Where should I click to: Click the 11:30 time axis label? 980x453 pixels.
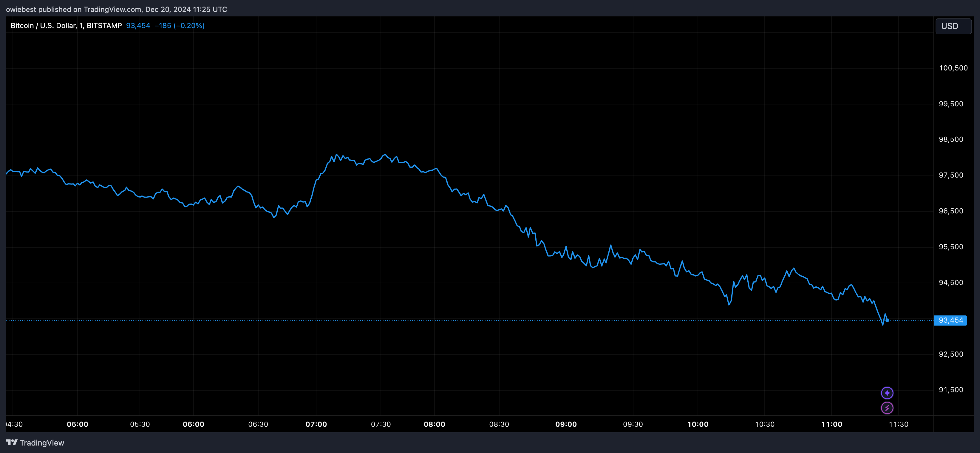pyautogui.click(x=898, y=424)
